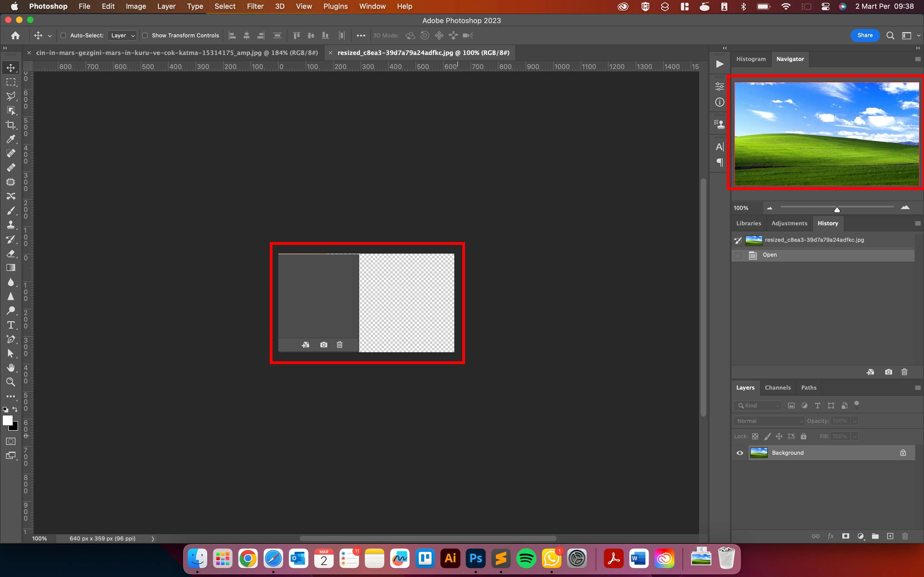Viewport: 924px width, 577px height.
Task: Select the Eyedropper tool
Action: pyautogui.click(x=11, y=139)
